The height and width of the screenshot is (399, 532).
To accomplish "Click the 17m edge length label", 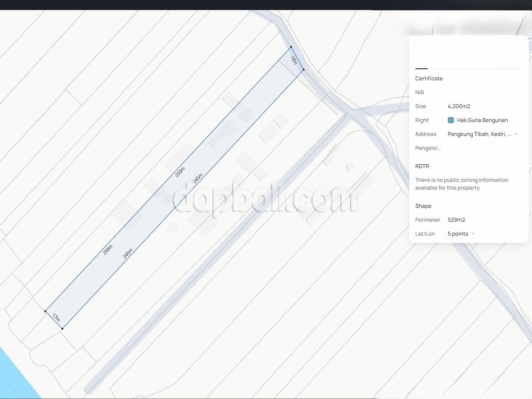I will coord(56,318).
